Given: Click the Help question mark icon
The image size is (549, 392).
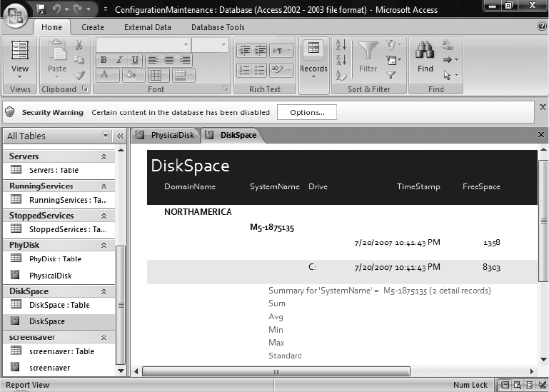Looking at the screenshot, I should 541,26.
